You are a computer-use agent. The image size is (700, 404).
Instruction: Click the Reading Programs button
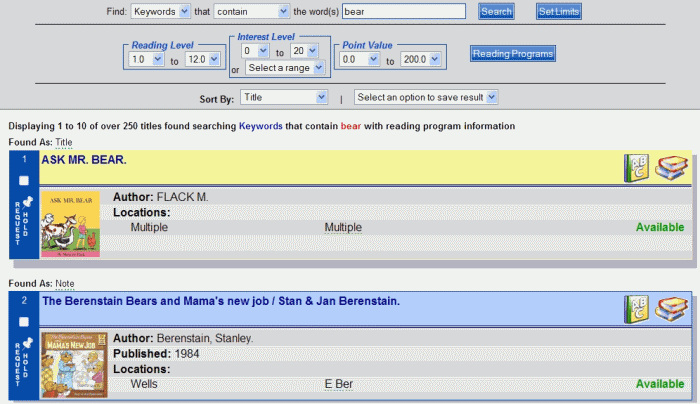coord(513,53)
